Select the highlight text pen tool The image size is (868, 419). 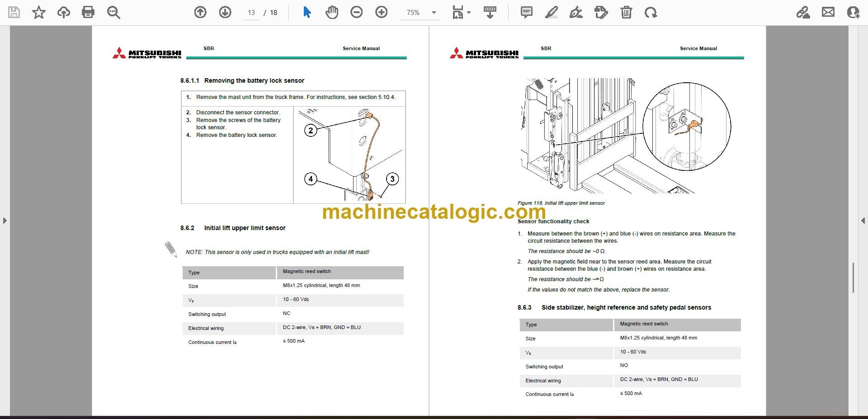(x=552, y=12)
